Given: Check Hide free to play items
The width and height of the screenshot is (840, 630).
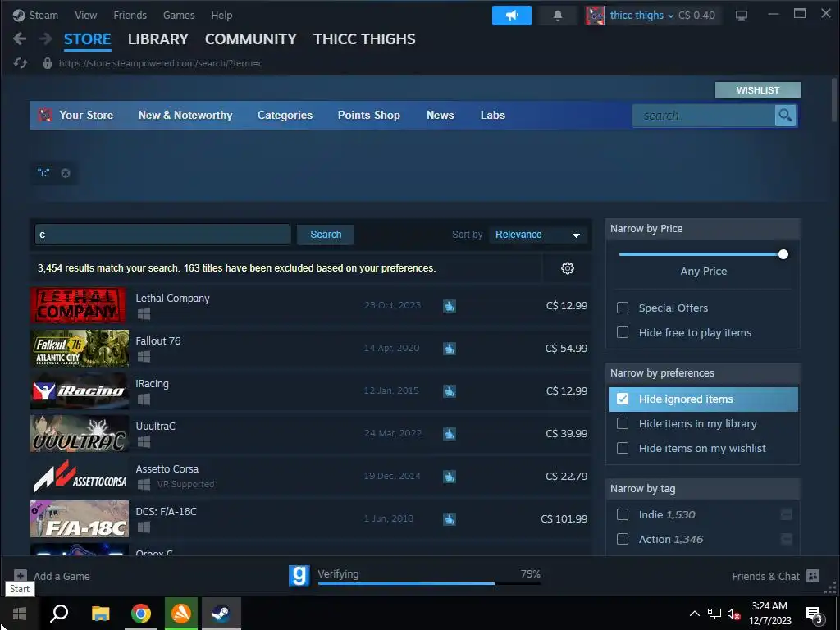Looking at the screenshot, I should coord(623,333).
